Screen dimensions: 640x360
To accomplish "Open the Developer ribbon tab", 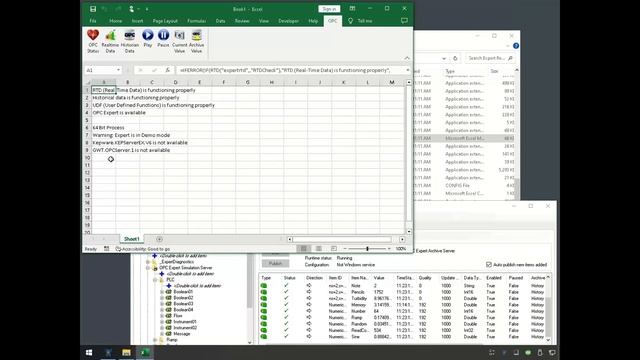I will (x=288, y=21).
